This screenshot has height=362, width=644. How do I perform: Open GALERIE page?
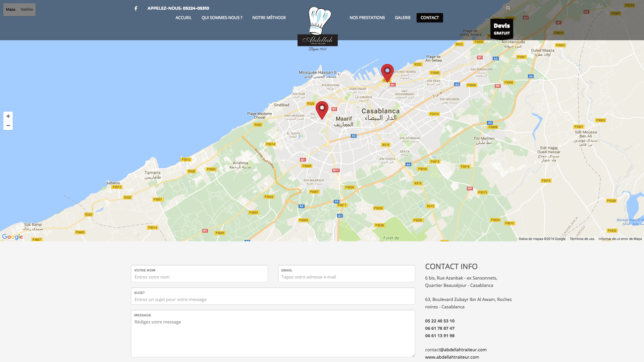click(402, 18)
